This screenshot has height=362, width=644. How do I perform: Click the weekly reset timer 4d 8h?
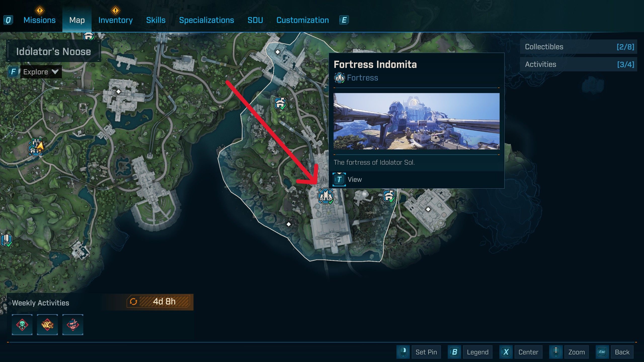[x=164, y=301]
